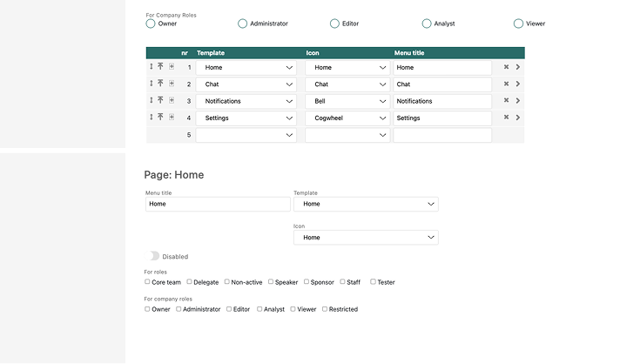Open the empty Icon dropdown in row 5

pos(347,135)
